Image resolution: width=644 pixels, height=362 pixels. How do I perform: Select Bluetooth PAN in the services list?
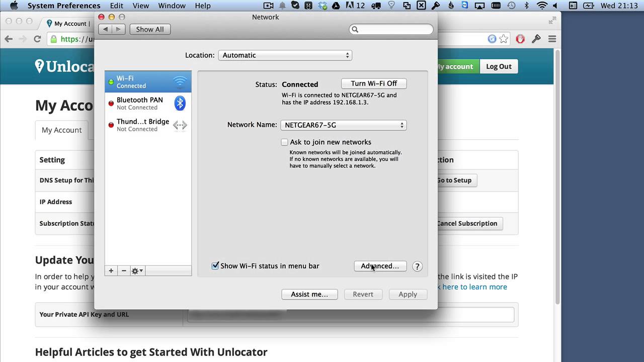(x=148, y=103)
